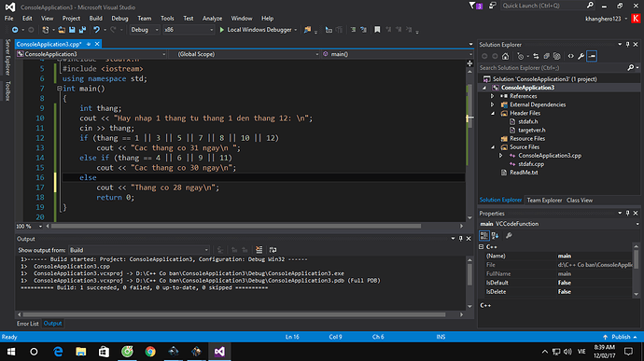Click the New Project toolbar icon
644x361 pixels.
pyautogui.click(x=46, y=30)
